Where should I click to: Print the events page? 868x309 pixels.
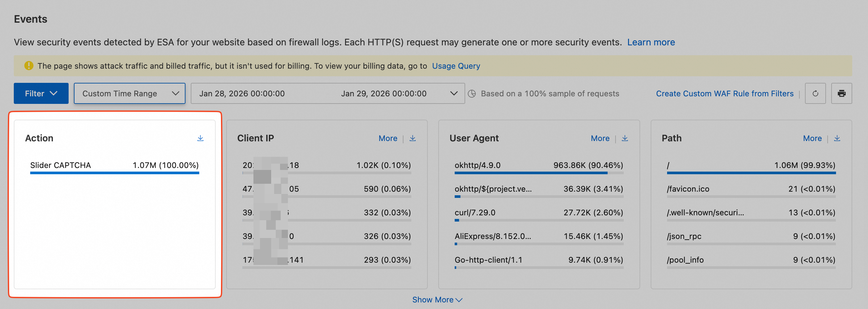pyautogui.click(x=841, y=93)
